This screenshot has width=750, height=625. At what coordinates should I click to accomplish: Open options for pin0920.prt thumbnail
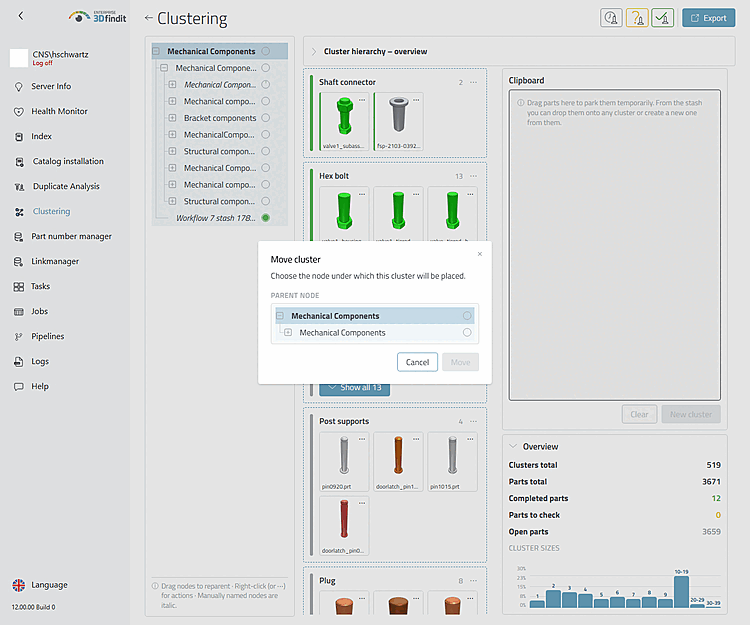(x=362, y=439)
